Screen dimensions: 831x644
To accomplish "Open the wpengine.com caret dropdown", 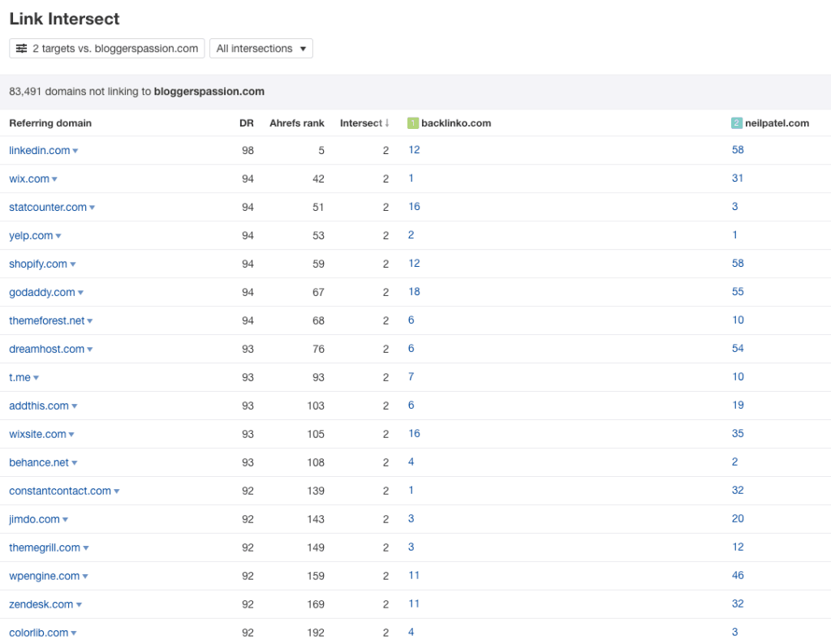I will pyautogui.click(x=85, y=577).
